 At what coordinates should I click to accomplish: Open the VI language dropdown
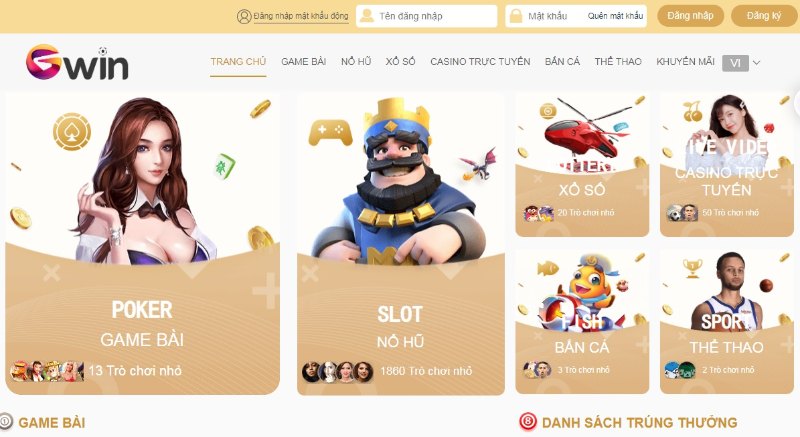[x=735, y=63]
